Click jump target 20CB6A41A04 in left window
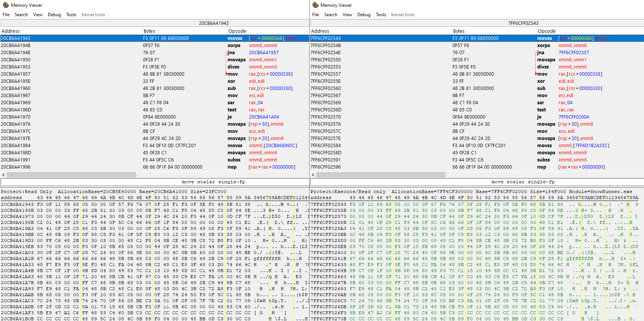 pos(264,117)
